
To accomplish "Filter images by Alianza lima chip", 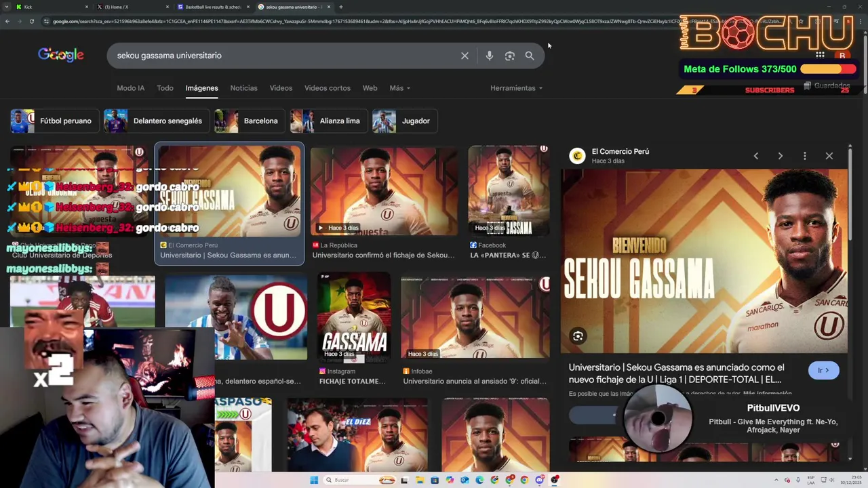I will tap(329, 121).
